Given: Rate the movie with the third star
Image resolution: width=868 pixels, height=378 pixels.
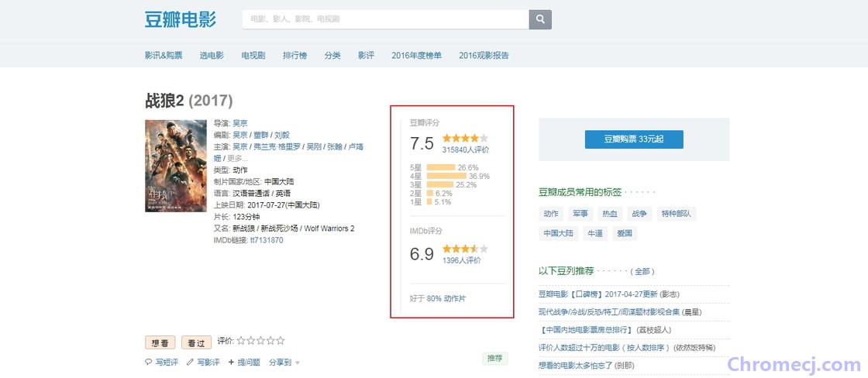Looking at the screenshot, I should (260, 340).
